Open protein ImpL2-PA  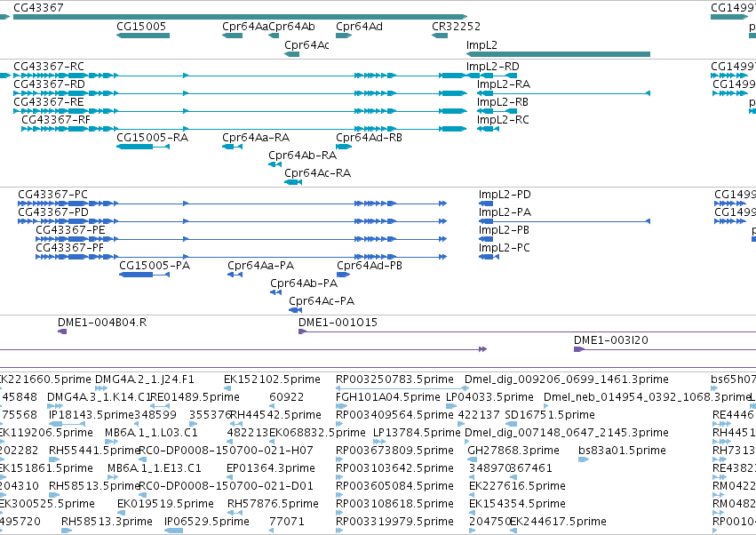pos(505,212)
